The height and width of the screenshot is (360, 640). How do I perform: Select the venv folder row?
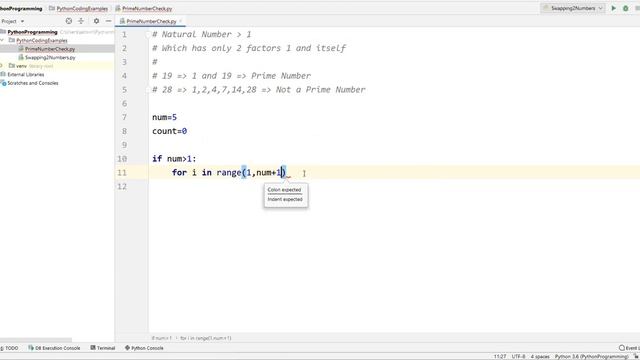pyautogui.click(x=57, y=66)
